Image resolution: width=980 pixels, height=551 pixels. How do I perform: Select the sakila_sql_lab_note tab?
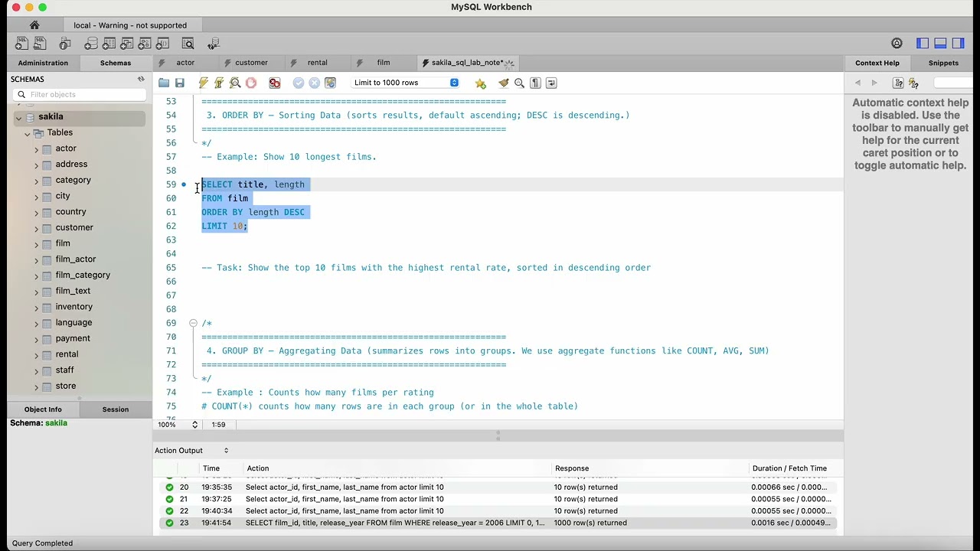[467, 63]
